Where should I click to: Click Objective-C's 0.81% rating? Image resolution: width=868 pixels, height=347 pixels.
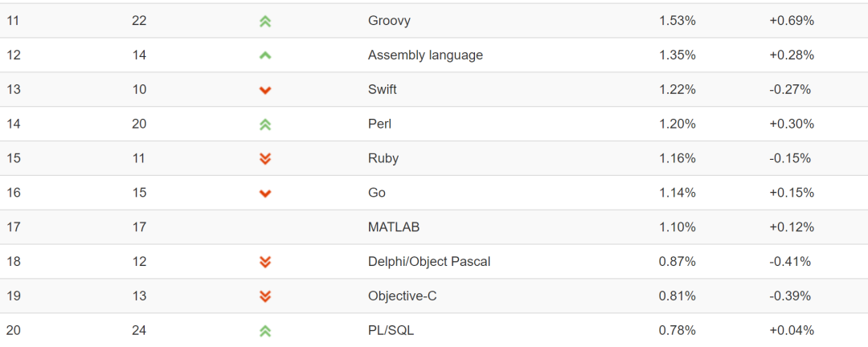(677, 296)
